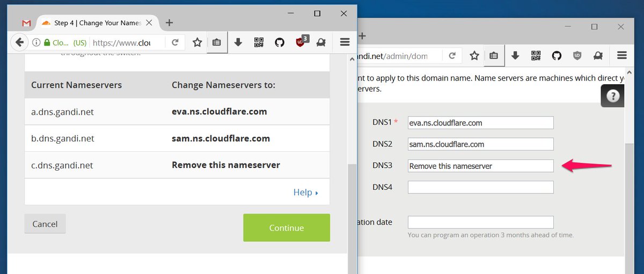Select eva.ns.cloudflare.com in Cloudflare table
Image resolution: width=644 pixels, height=274 pixels.
[219, 112]
